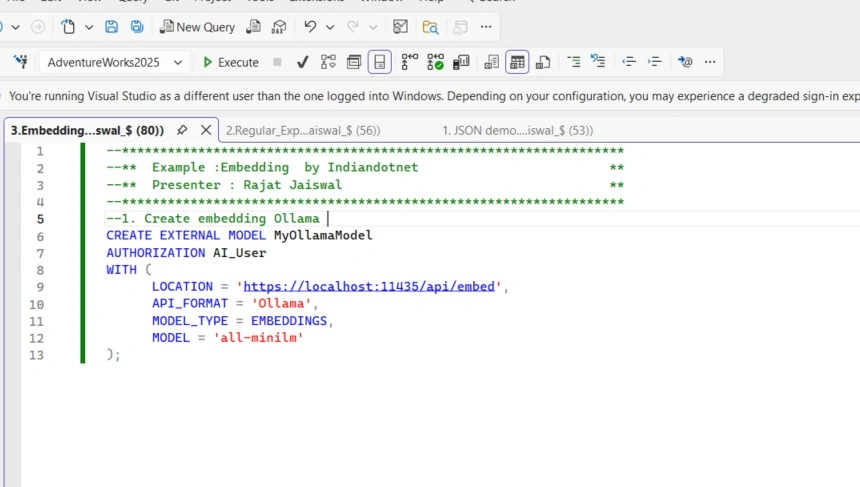860x487 pixels.
Task: Uncomment the selected lines
Action: coord(598,61)
